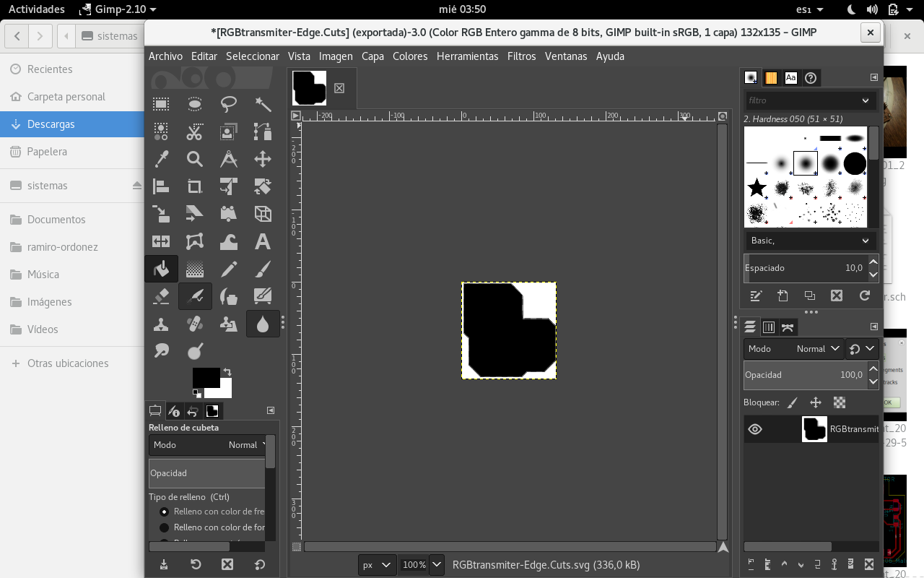Screen dimensions: 924x578
Task: Select the Ellipse Select tool
Action: tap(195, 105)
